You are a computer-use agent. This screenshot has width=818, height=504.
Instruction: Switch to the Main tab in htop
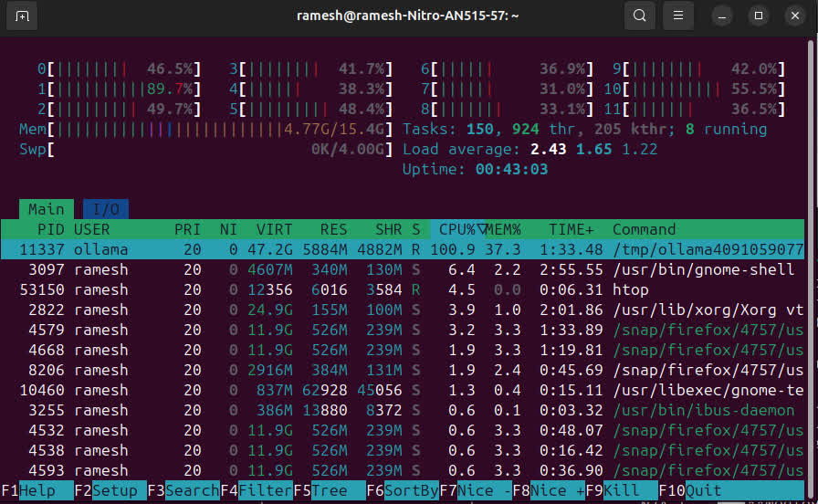(47, 209)
